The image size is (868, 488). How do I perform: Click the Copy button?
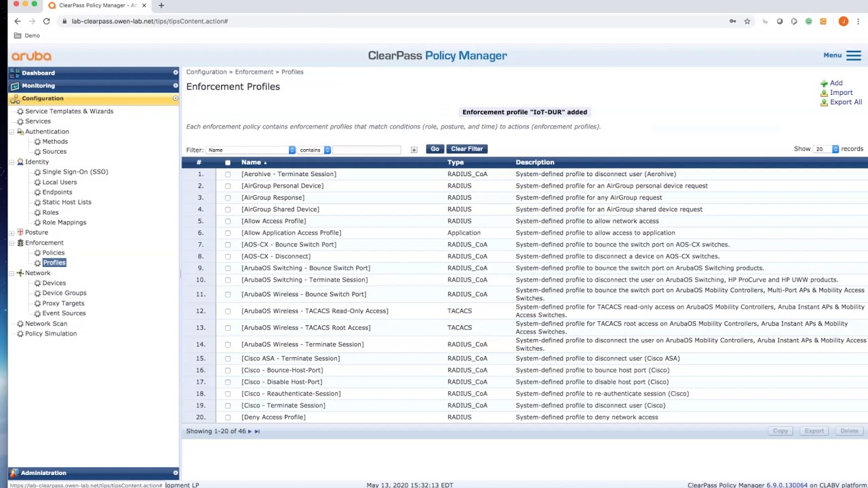[x=781, y=431]
